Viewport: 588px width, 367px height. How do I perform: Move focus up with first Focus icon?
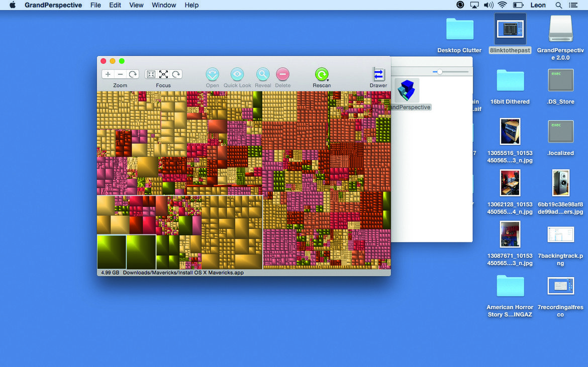(151, 74)
